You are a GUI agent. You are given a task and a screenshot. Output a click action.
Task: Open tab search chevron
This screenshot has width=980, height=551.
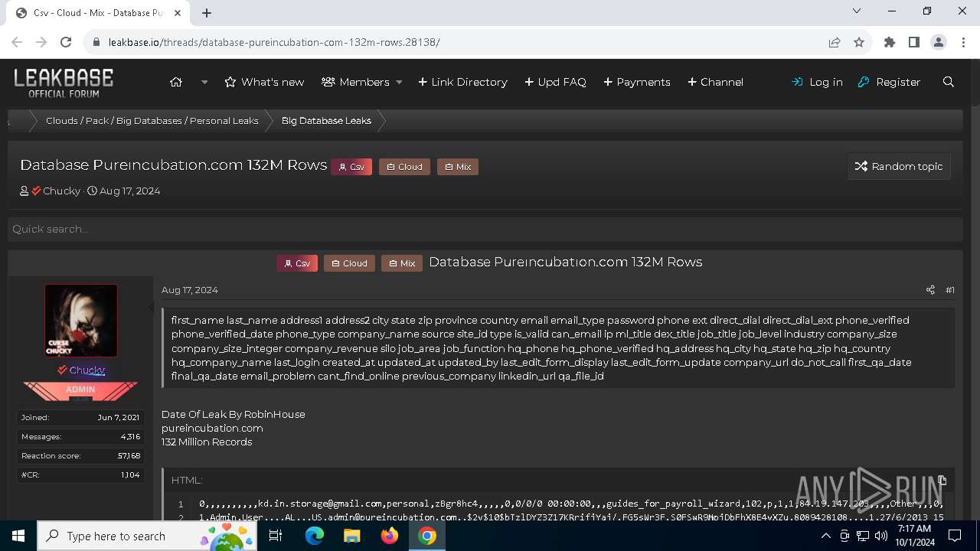pyautogui.click(x=857, y=11)
